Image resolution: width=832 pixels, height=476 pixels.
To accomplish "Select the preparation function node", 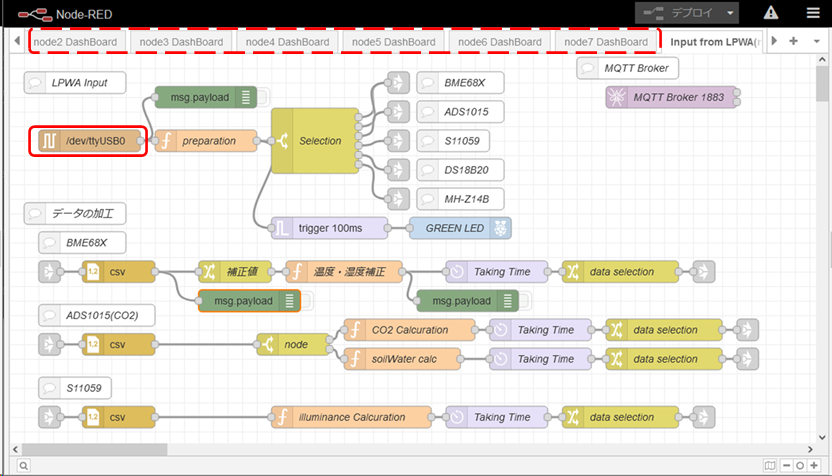I will (207, 141).
